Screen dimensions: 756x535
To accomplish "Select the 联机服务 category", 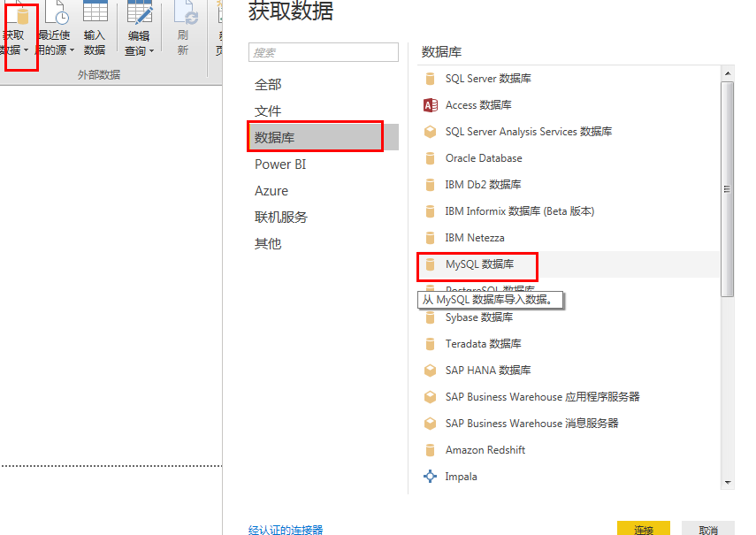I will [x=324, y=218].
